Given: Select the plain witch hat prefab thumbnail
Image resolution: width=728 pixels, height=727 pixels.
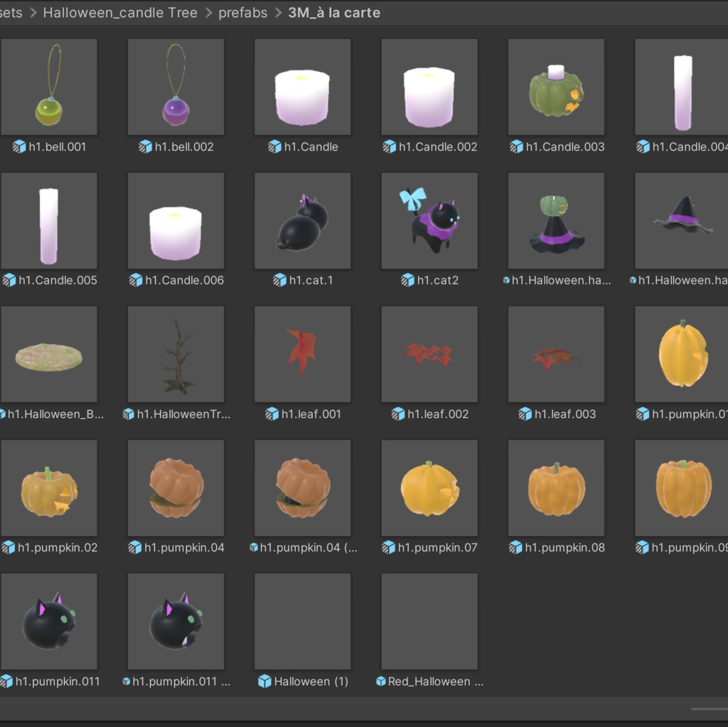Looking at the screenshot, I should pos(681,220).
